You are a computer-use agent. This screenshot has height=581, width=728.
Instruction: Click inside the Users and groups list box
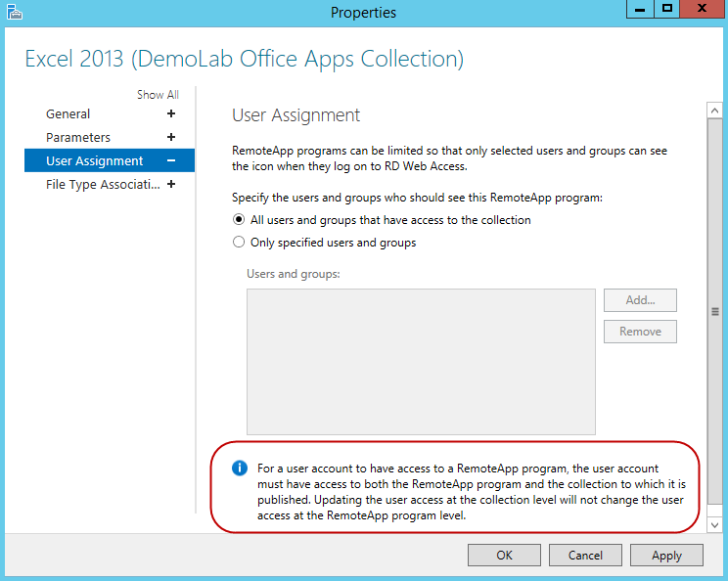pos(421,361)
